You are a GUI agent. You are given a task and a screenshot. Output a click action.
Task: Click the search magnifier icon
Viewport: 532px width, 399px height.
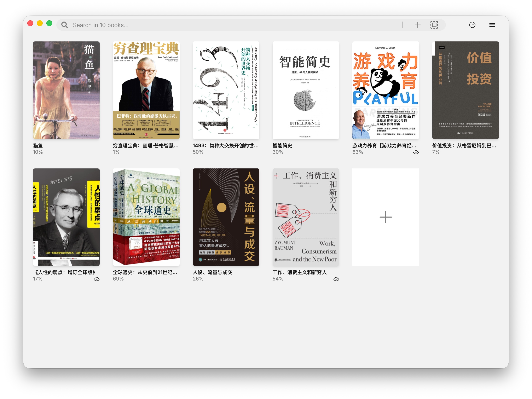64,25
